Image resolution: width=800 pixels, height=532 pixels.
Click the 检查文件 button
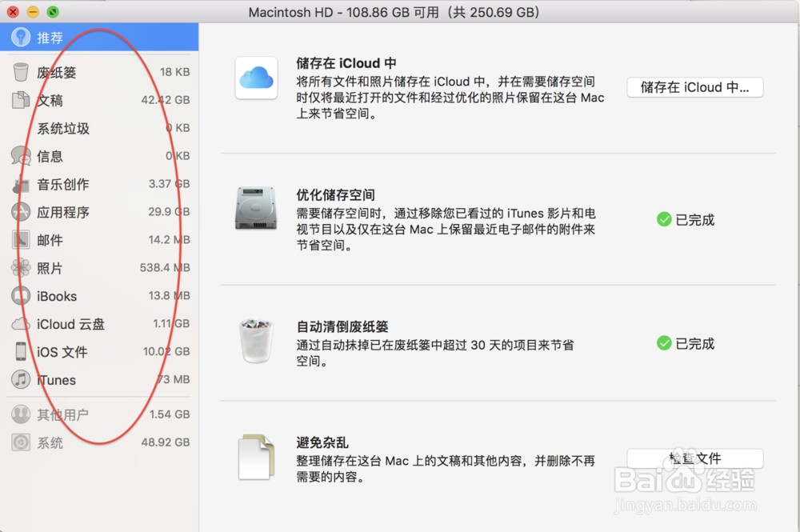point(695,458)
